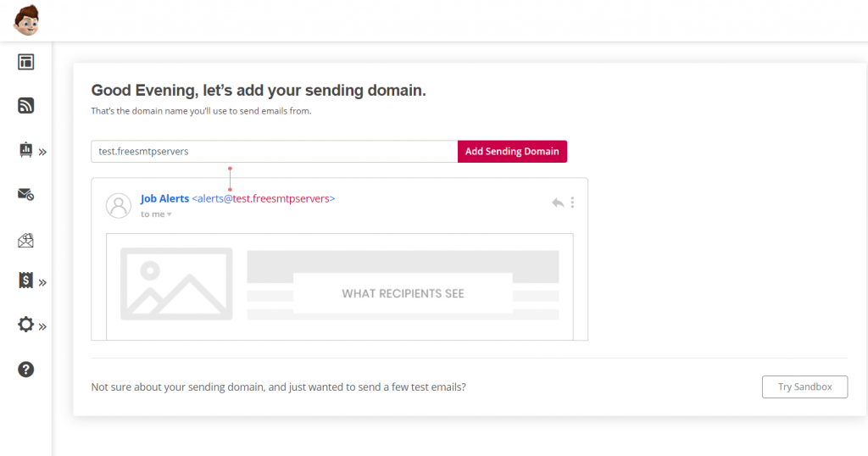
Task: Click the Pepipost mascot logo
Action: (x=26, y=20)
